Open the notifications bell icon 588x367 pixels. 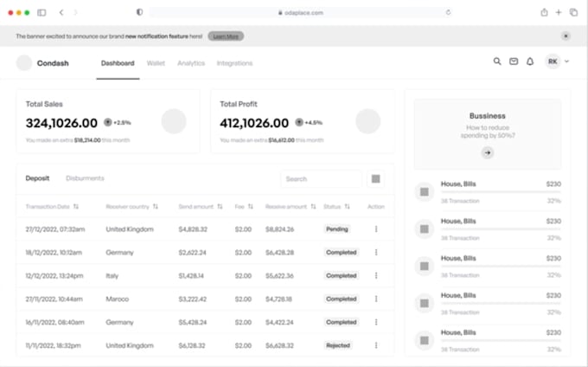click(530, 61)
